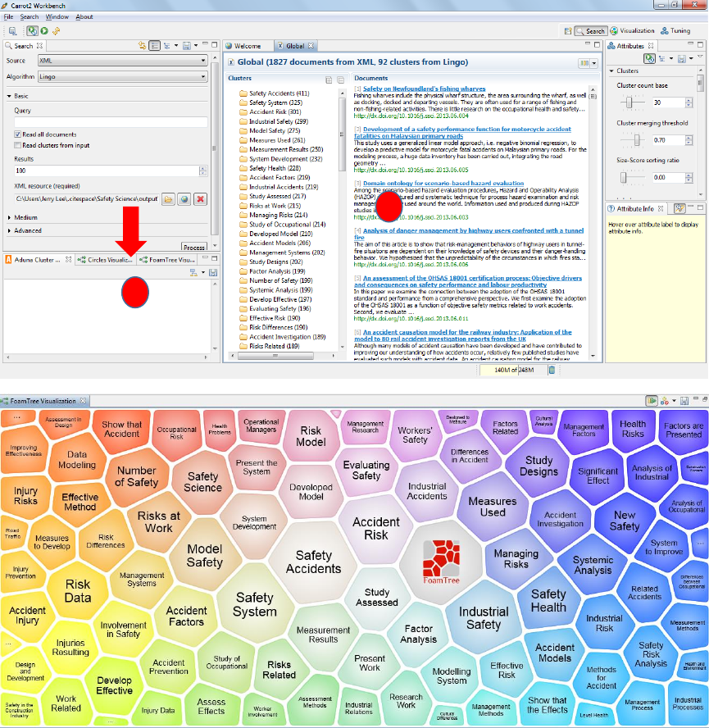This screenshot has width=709, height=728.
Task: Switch to the Welcome tab
Action: [248, 46]
